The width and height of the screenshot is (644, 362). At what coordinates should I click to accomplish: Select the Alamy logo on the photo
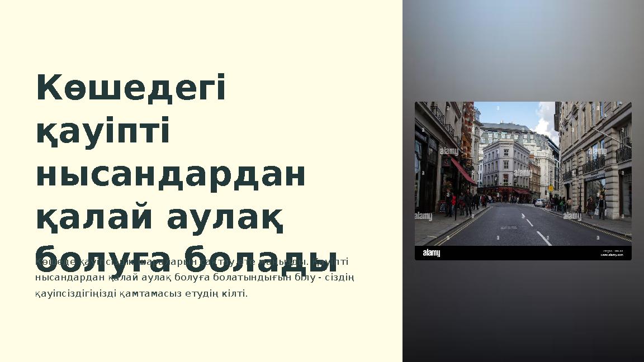coord(430,253)
